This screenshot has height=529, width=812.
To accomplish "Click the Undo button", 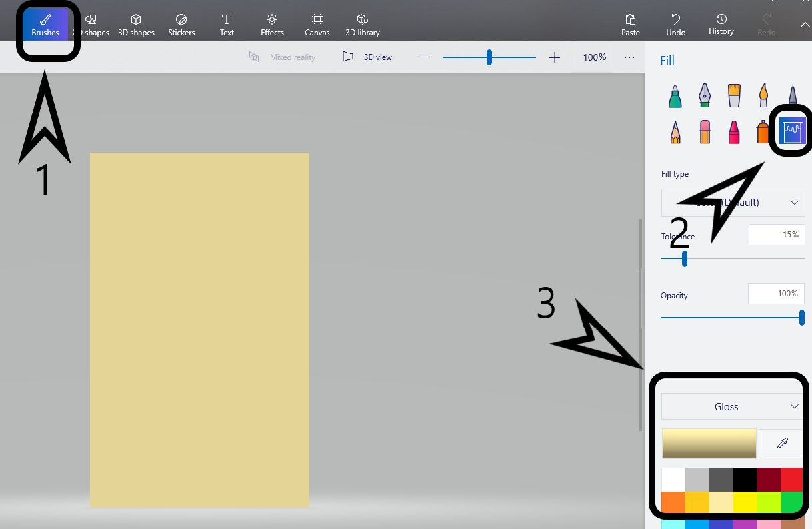I will point(675,25).
